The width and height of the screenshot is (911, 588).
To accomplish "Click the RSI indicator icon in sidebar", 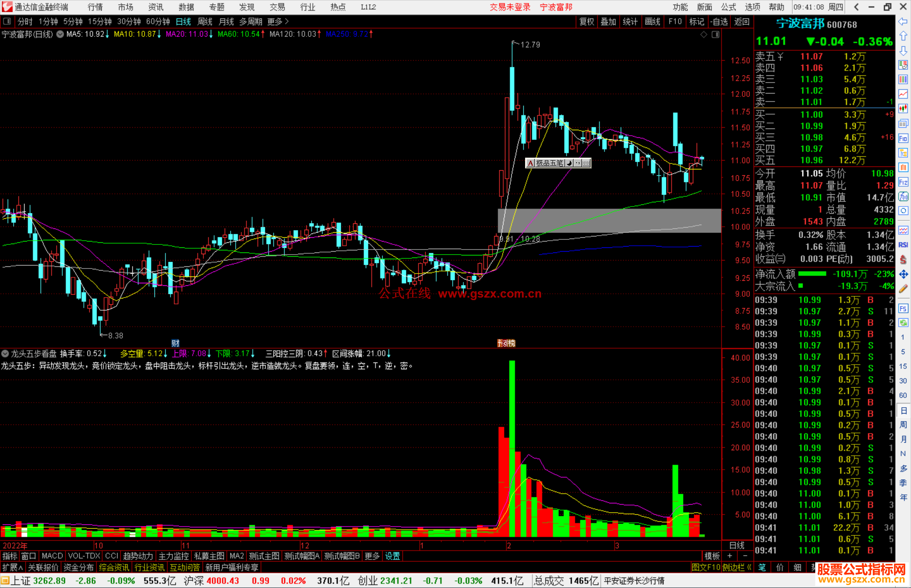I will click(903, 245).
